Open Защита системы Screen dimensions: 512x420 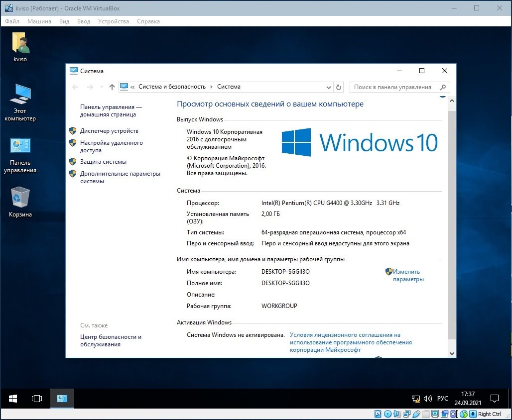tap(103, 162)
